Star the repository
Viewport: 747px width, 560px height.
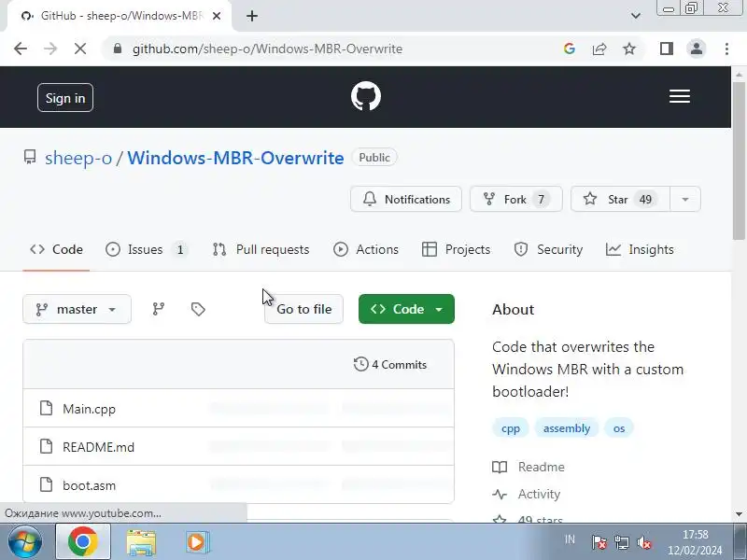tap(620, 199)
